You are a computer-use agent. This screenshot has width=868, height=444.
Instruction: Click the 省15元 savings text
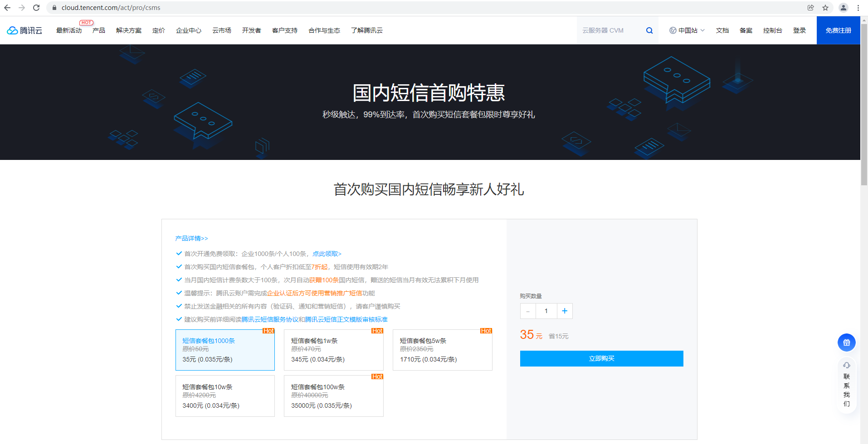click(x=558, y=336)
